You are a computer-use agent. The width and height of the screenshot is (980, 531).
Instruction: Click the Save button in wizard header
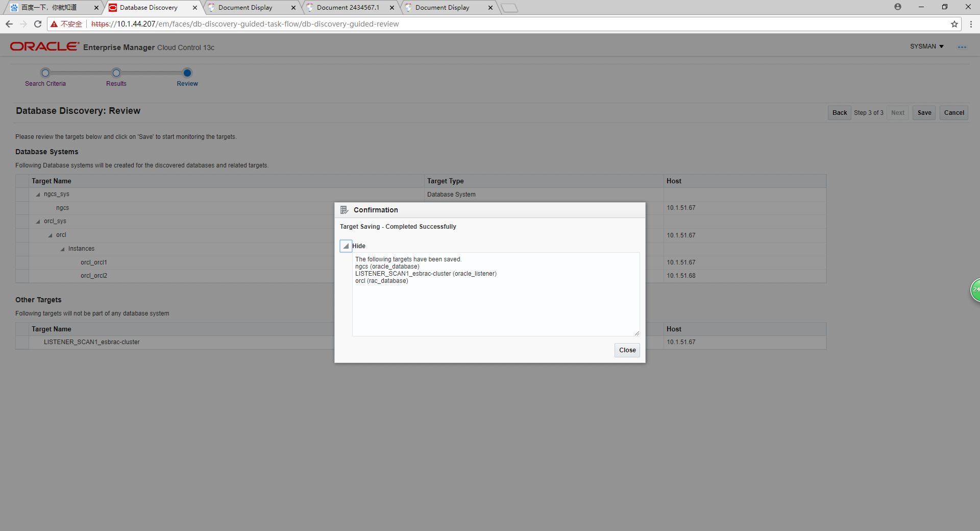[x=924, y=113]
